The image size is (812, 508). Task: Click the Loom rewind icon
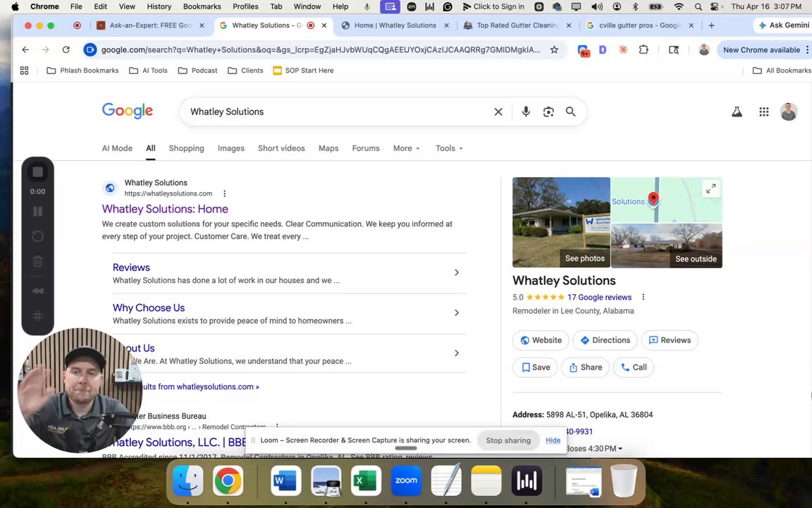(x=37, y=291)
